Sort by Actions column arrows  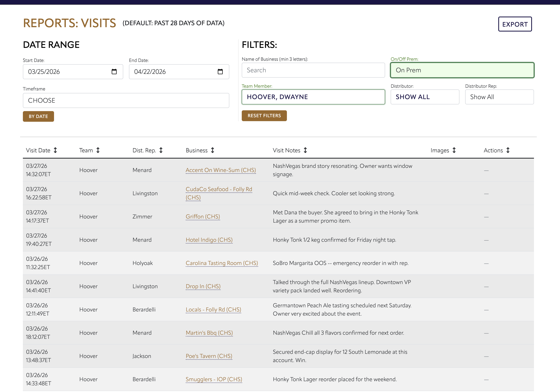[508, 150]
